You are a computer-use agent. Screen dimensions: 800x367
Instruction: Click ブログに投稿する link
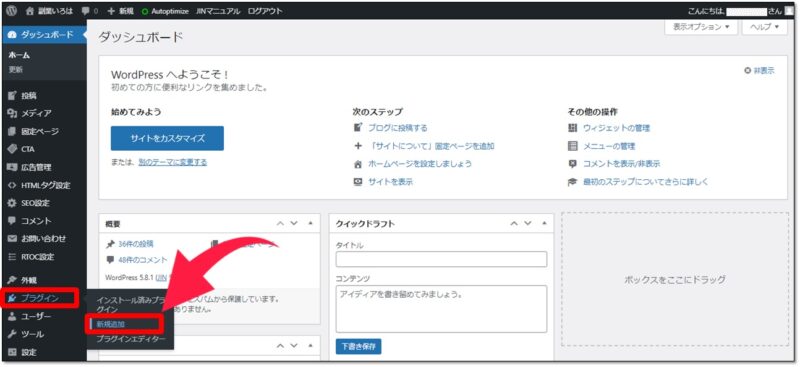click(x=397, y=128)
